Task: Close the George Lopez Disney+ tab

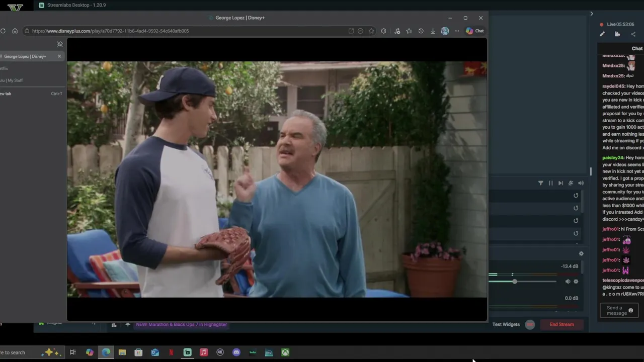Action: point(59,56)
